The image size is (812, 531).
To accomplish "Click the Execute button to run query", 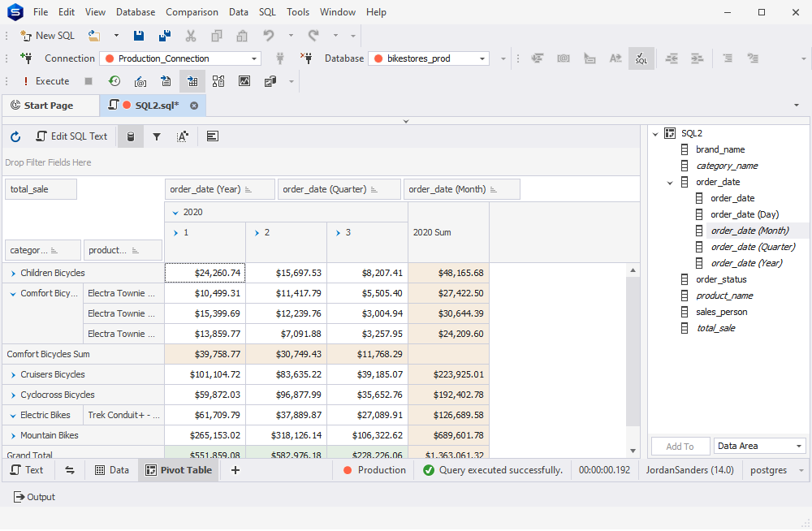I will tap(46, 81).
